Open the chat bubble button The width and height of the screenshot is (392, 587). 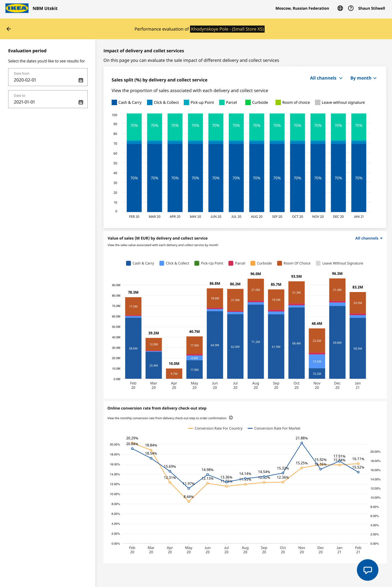[x=367, y=570]
